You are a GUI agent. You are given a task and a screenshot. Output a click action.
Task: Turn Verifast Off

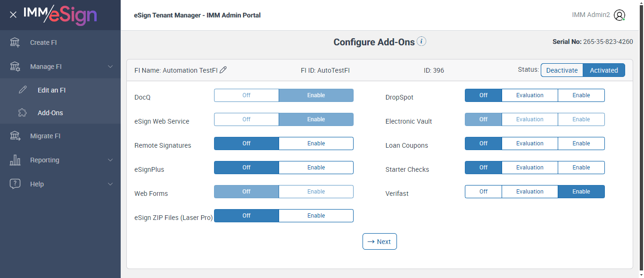tap(483, 192)
